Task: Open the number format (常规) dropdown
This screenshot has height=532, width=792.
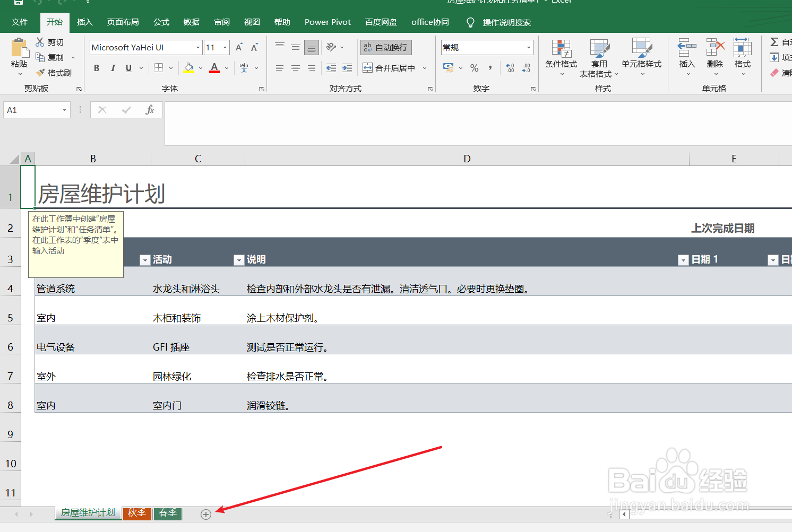Action: 529,47
